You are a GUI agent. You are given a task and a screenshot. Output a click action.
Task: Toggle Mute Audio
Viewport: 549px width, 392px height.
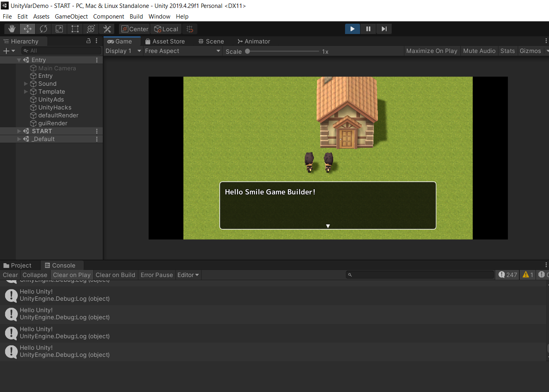click(479, 51)
